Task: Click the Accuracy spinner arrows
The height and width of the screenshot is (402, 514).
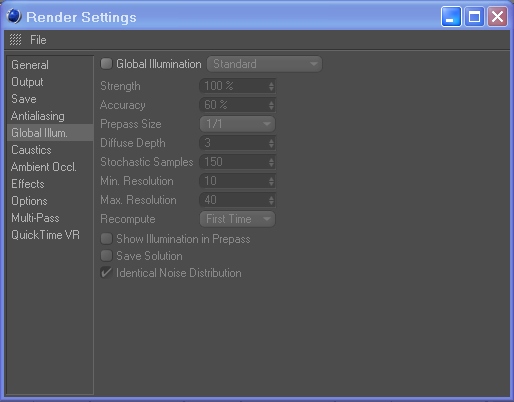Action: click(x=271, y=105)
